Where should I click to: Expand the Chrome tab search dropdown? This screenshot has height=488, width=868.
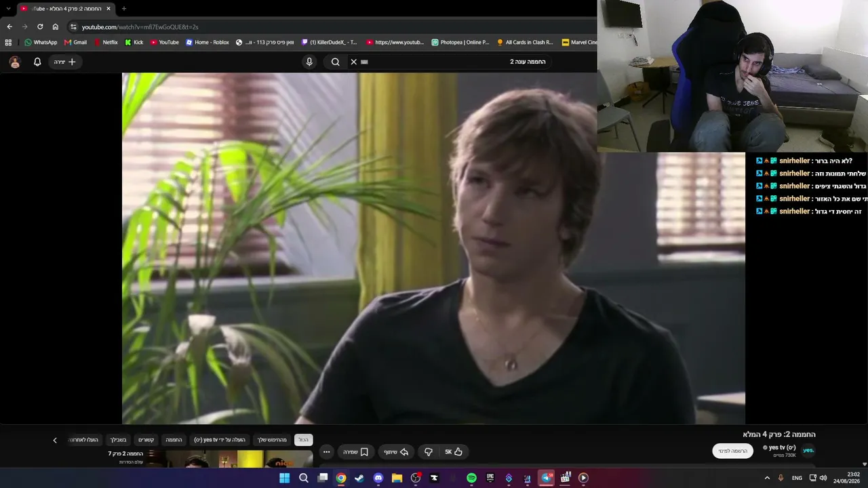[x=8, y=9]
